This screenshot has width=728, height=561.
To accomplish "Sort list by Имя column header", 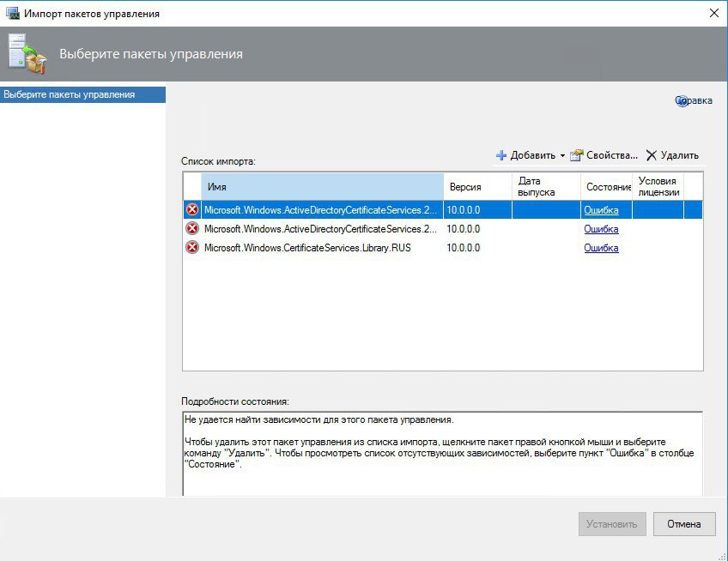I will (x=322, y=186).
